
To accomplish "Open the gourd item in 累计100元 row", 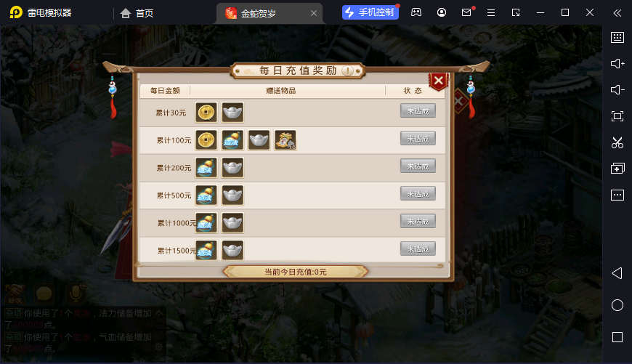I will (232, 140).
